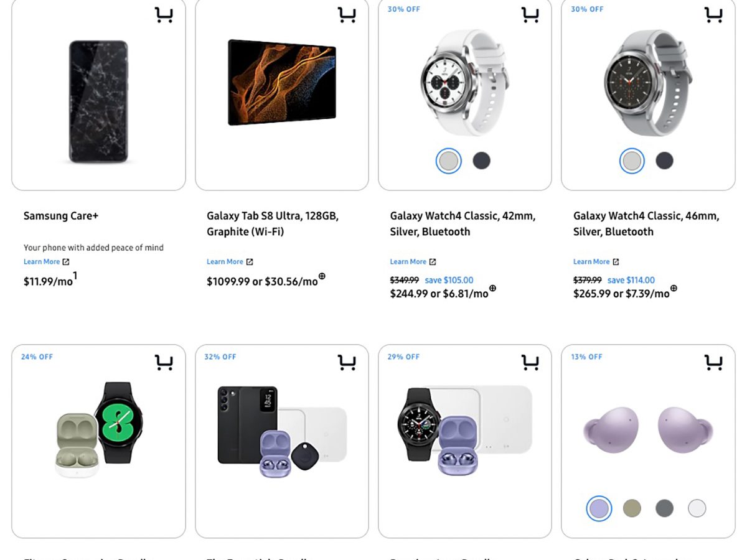Open Learn More for Watch4 Classic 46mm
The image size is (747, 560).
tap(596, 262)
